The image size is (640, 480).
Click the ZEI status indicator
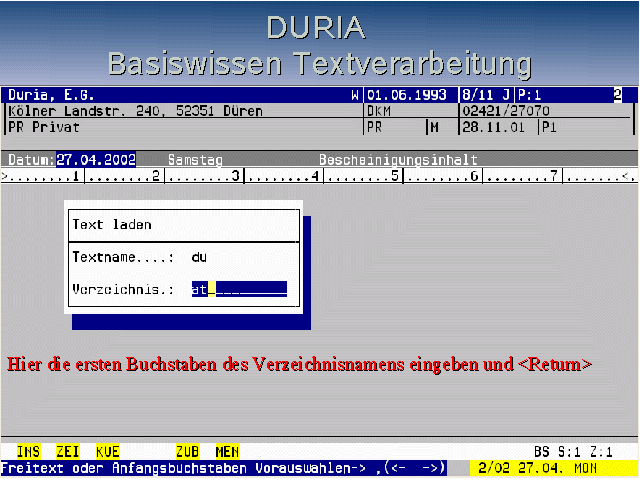[68, 451]
